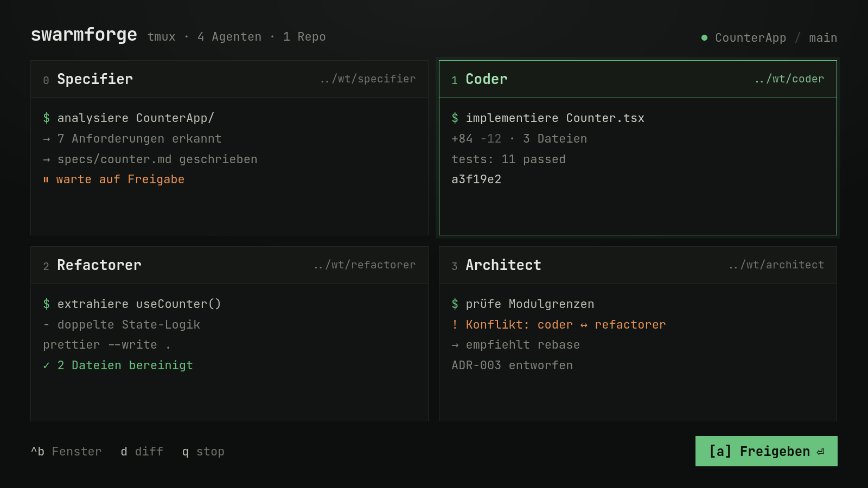Click 'ADR-003 entworfen' line
The width and height of the screenshot is (868, 488).
[x=512, y=365]
